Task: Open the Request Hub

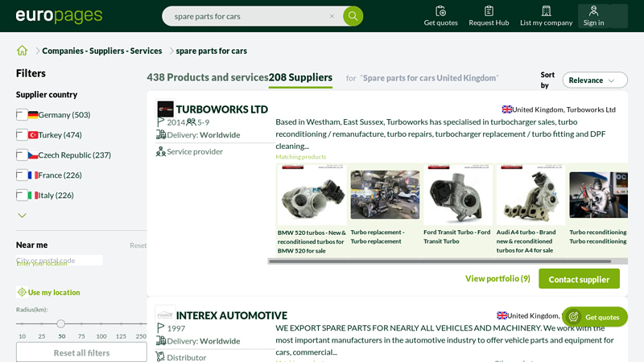Action: point(489,16)
